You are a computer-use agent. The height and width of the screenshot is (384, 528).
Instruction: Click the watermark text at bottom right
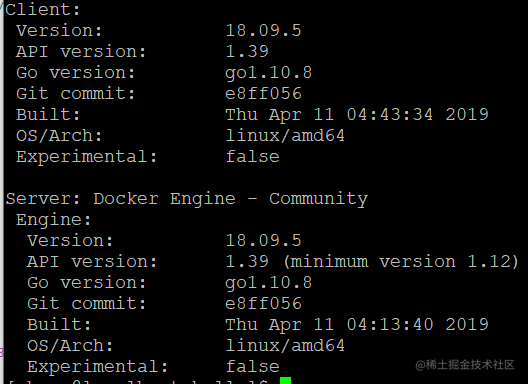(x=465, y=365)
